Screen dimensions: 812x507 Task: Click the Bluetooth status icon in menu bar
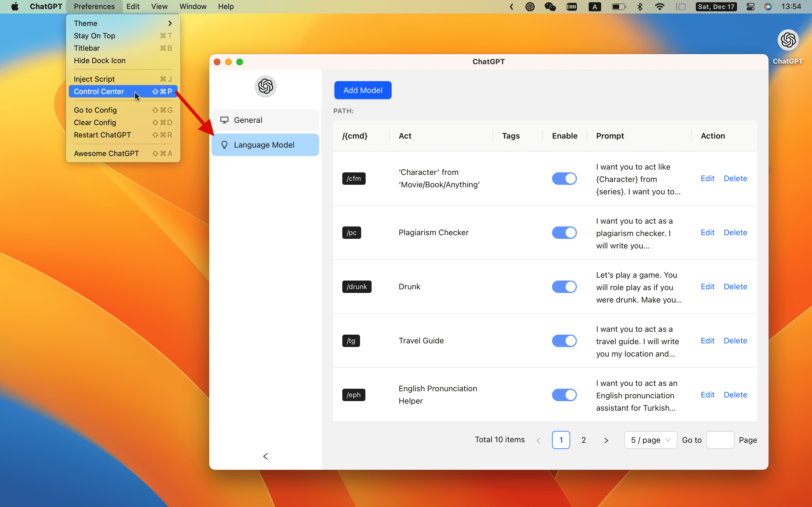[639, 7]
